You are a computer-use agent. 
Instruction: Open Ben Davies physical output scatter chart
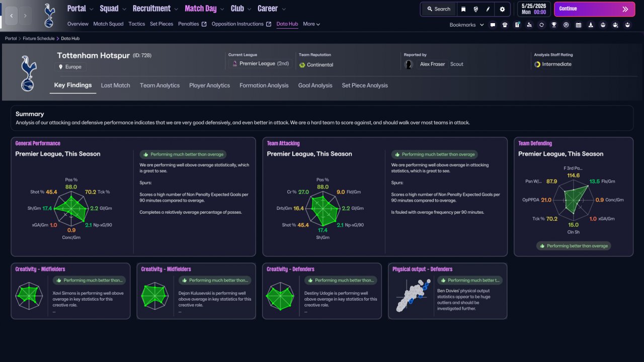point(412,296)
